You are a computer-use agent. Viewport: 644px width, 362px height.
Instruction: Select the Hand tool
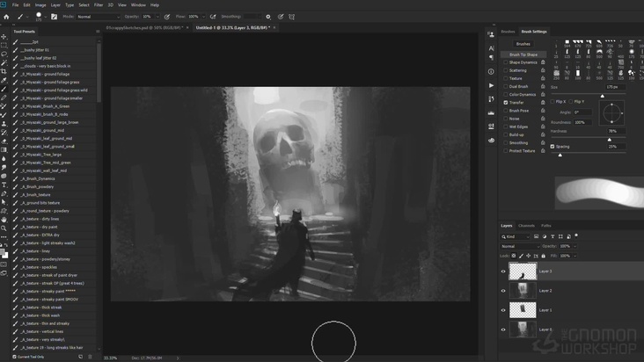pyautogui.click(x=4, y=220)
